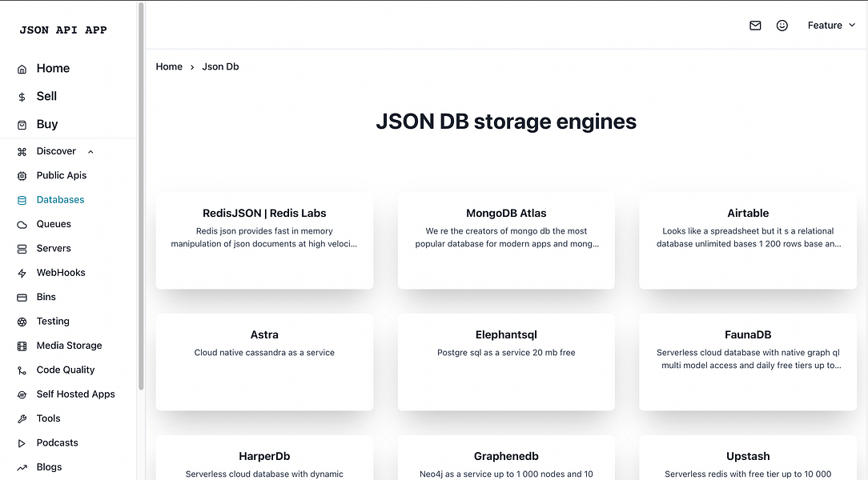Select Databases in sidebar
The height and width of the screenshot is (480, 868).
click(x=60, y=200)
